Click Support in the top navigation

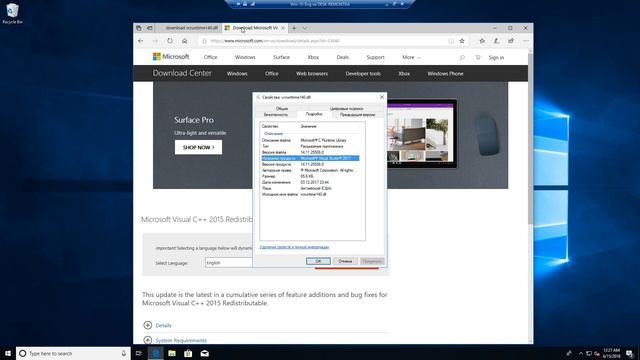pyautogui.click(x=375, y=57)
